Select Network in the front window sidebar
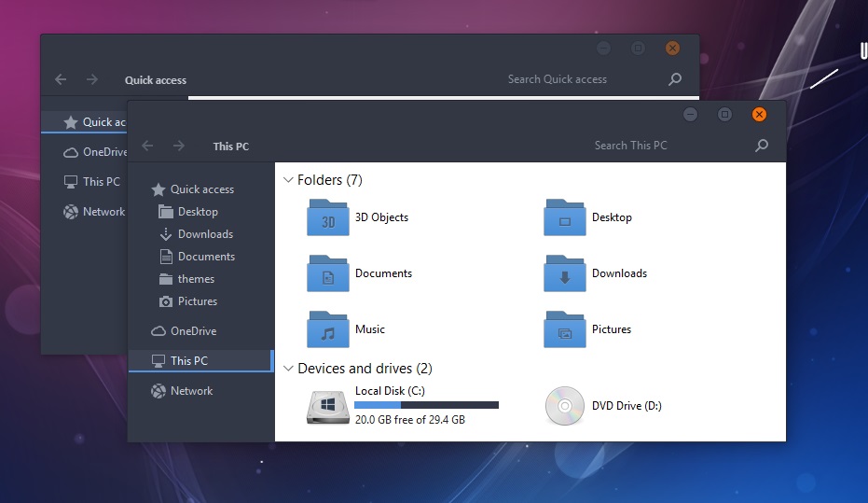The height and width of the screenshot is (503, 868). [x=191, y=391]
